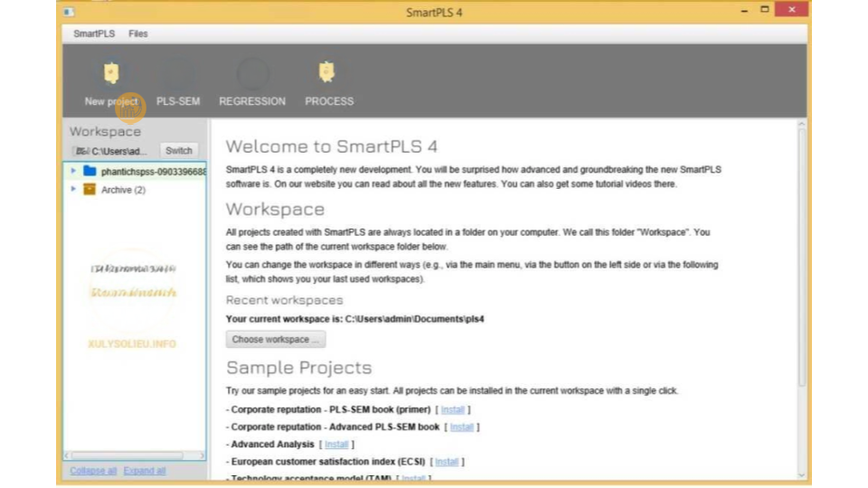Click the left arrow of workspace tree scrollbar
The image size is (868, 488).
pyautogui.click(x=67, y=455)
